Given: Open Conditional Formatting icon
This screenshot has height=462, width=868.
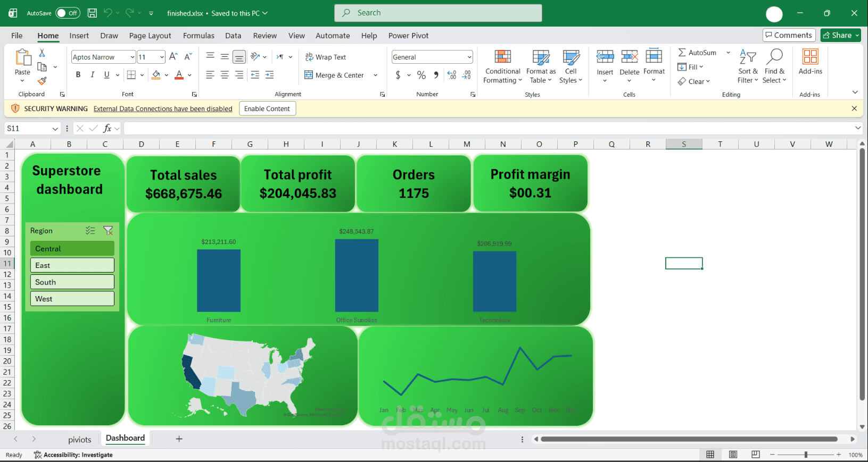Looking at the screenshot, I should click(x=502, y=57).
